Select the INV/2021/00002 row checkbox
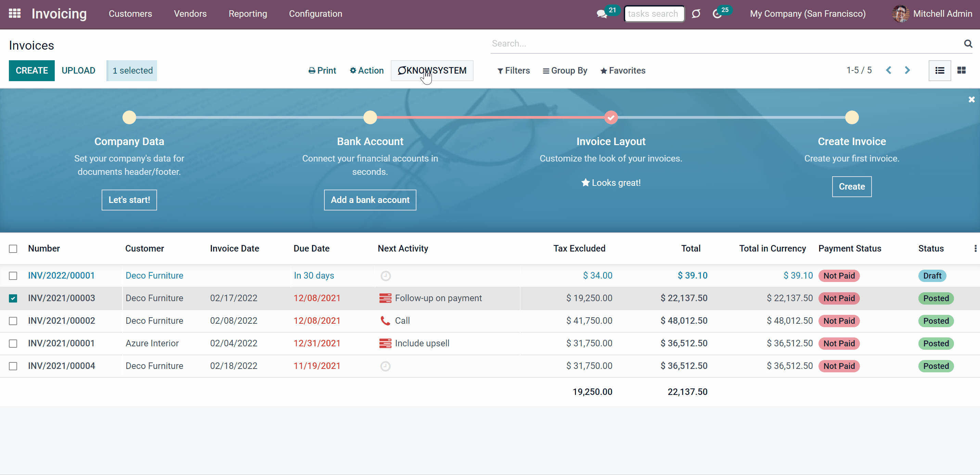 13,321
